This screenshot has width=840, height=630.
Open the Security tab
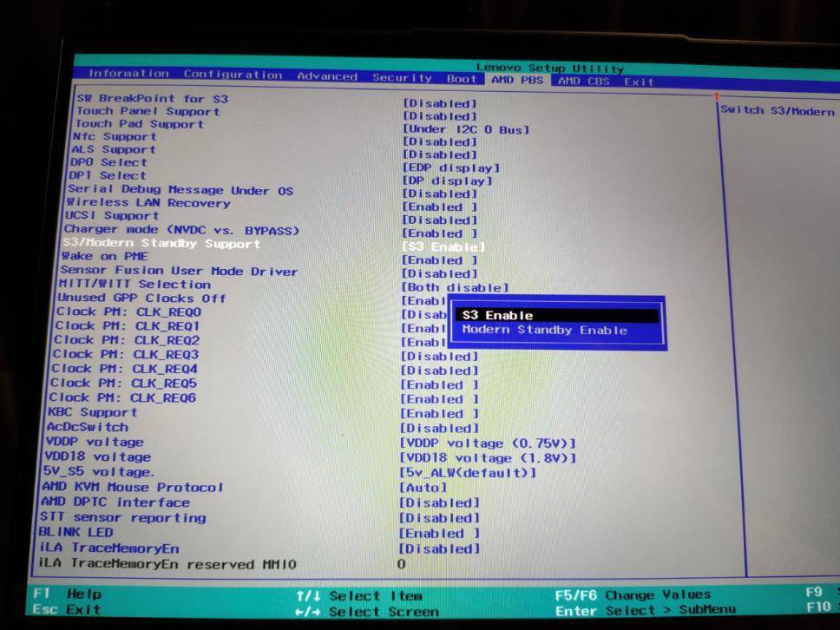coord(403,78)
